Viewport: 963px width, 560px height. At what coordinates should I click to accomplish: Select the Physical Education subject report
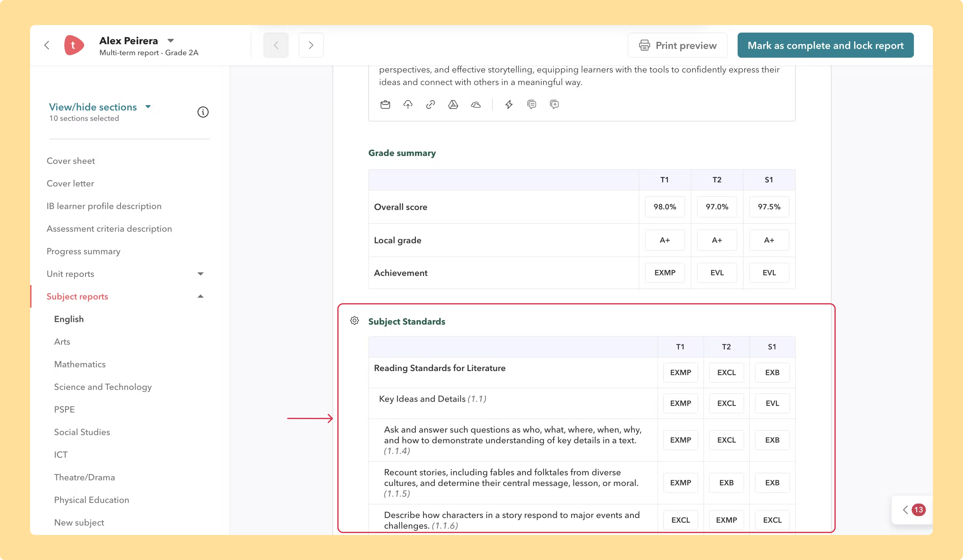tap(92, 500)
